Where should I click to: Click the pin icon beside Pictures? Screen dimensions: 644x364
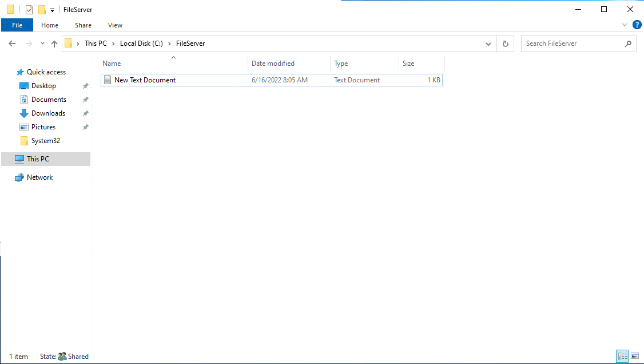(85, 128)
